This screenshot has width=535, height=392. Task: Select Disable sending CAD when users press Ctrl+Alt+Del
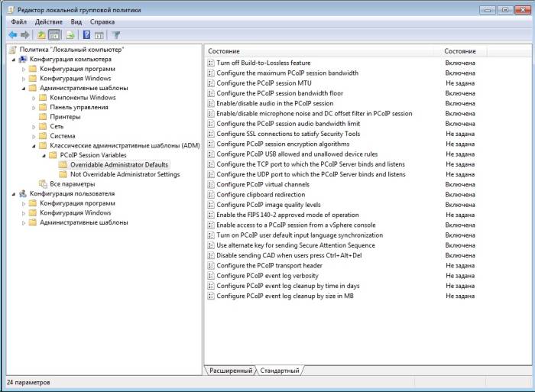coord(289,255)
